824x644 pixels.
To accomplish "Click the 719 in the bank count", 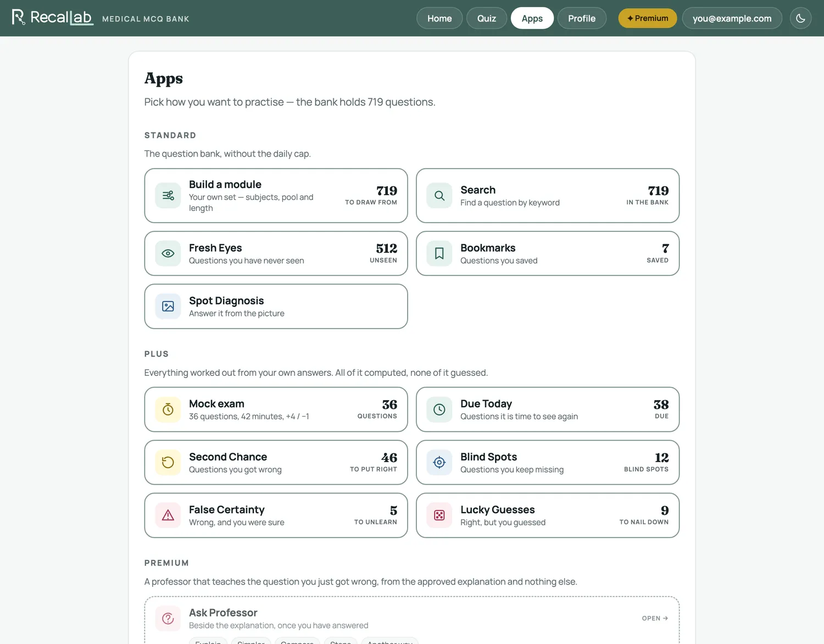I will coord(648,195).
